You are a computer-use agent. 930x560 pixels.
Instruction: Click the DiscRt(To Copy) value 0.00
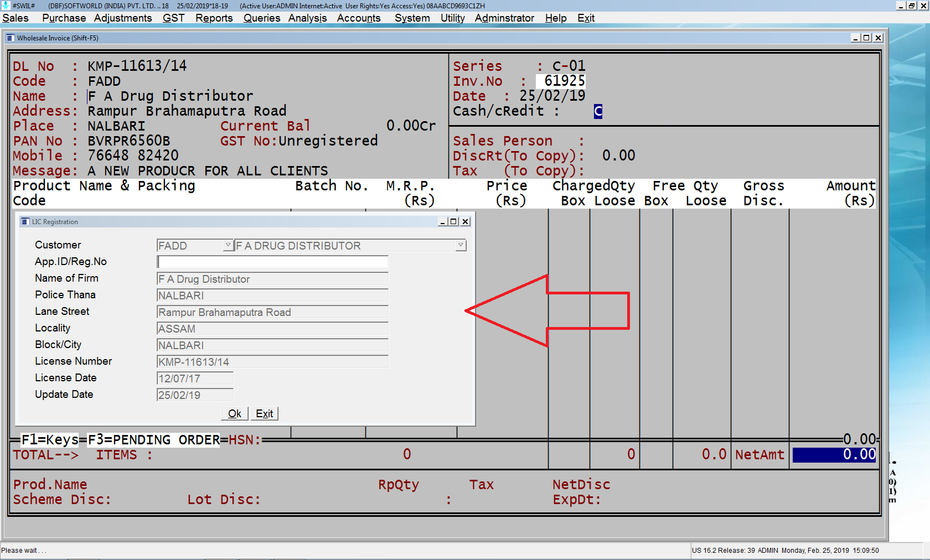pyautogui.click(x=619, y=156)
